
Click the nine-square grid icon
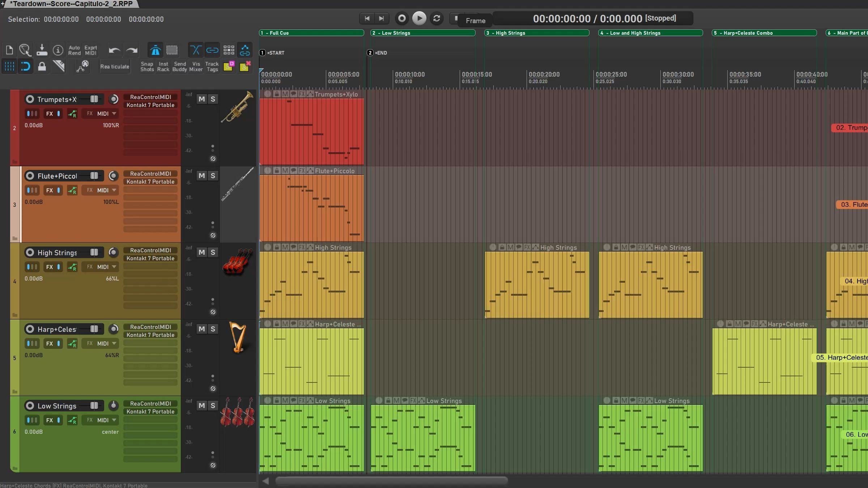click(x=229, y=50)
